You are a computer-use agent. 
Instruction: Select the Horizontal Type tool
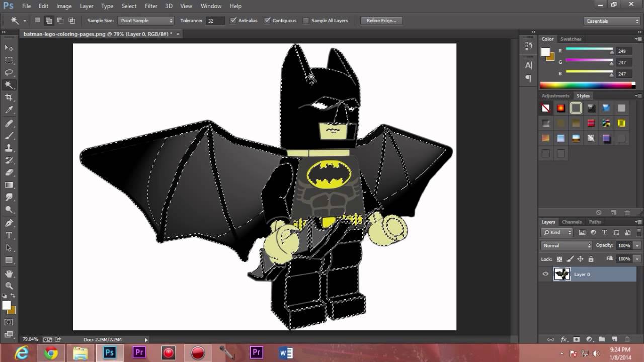coord(9,235)
